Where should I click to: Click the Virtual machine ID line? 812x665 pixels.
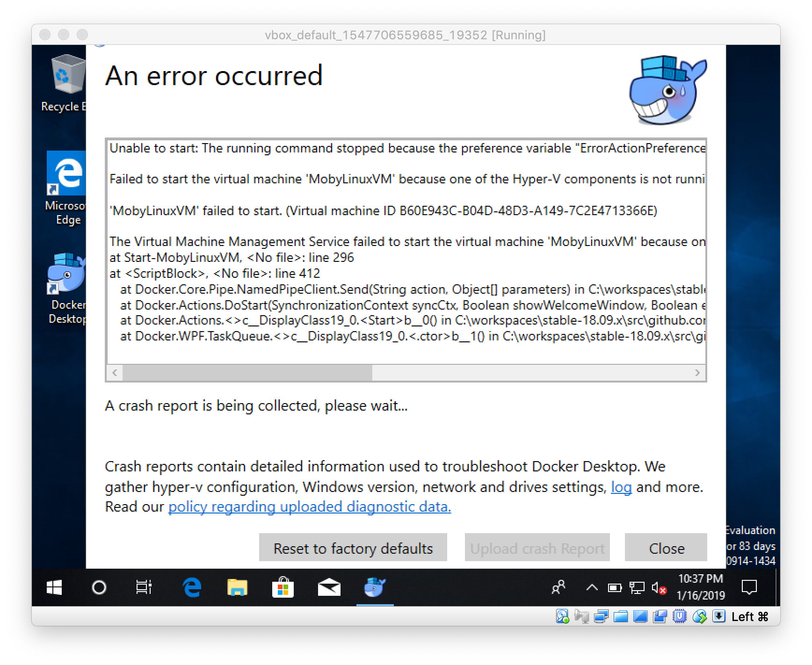[x=383, y=211]
